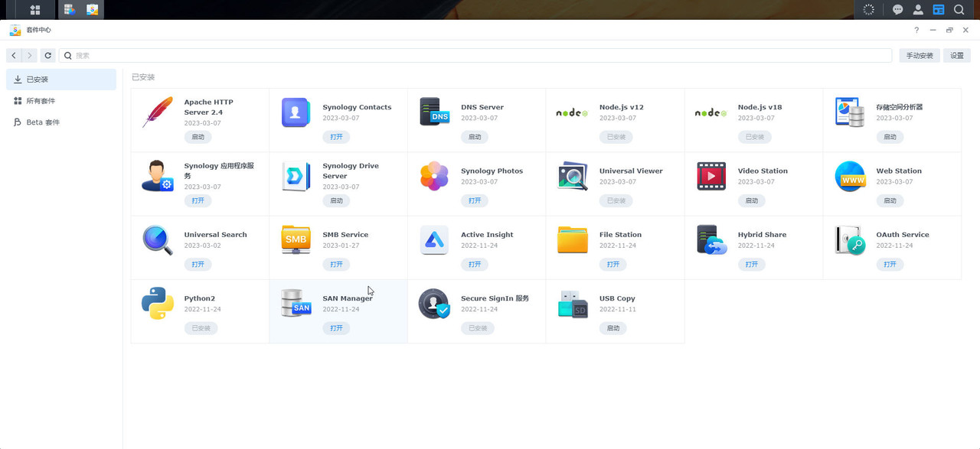Go forward with the right arrow
Image resolution: width=980 pixels, height=449 pixels.
pyautogui.click(x=29, y=55)
